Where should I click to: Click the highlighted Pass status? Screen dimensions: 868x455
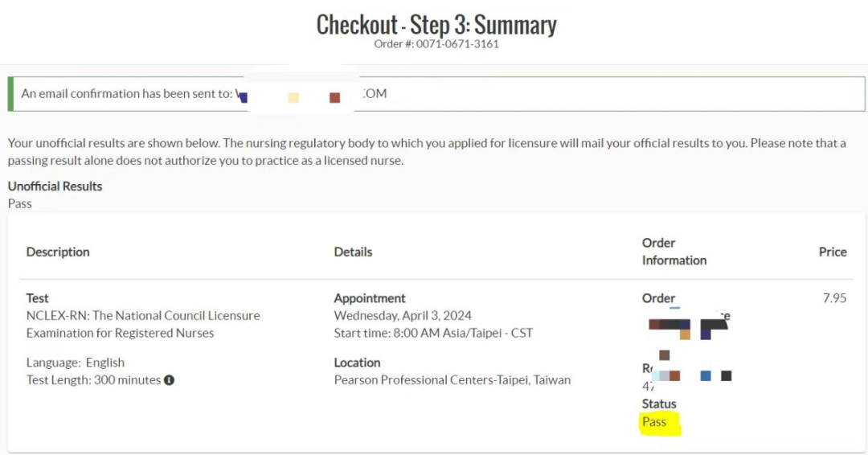tap(654, 422)
